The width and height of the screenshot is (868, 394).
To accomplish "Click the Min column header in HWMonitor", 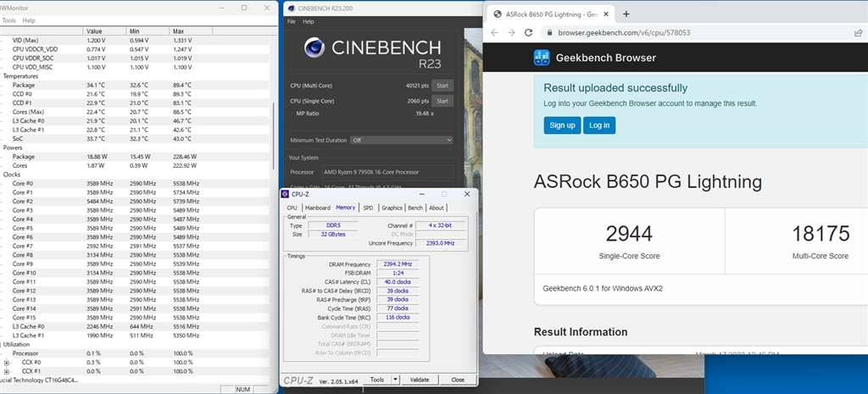I will point(147,31).
